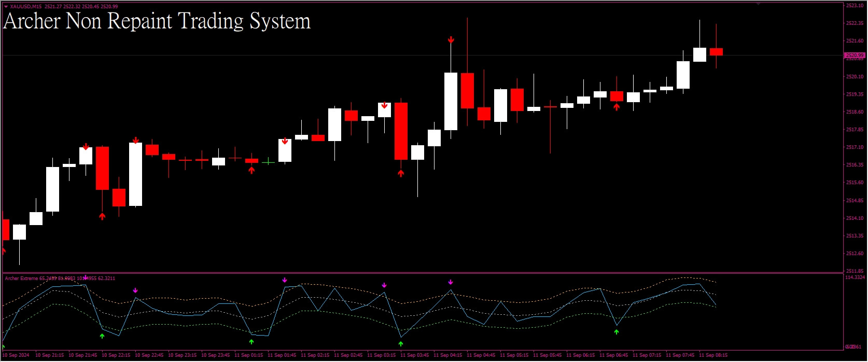Select the tall white candle at 21:30
The image size is (868, 362).
52,189
